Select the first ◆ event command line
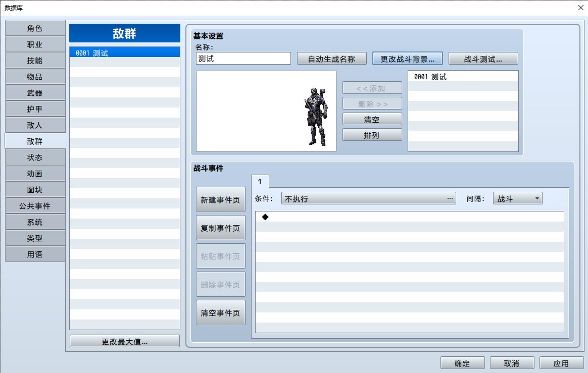588x373 pixels. (410, 217)
